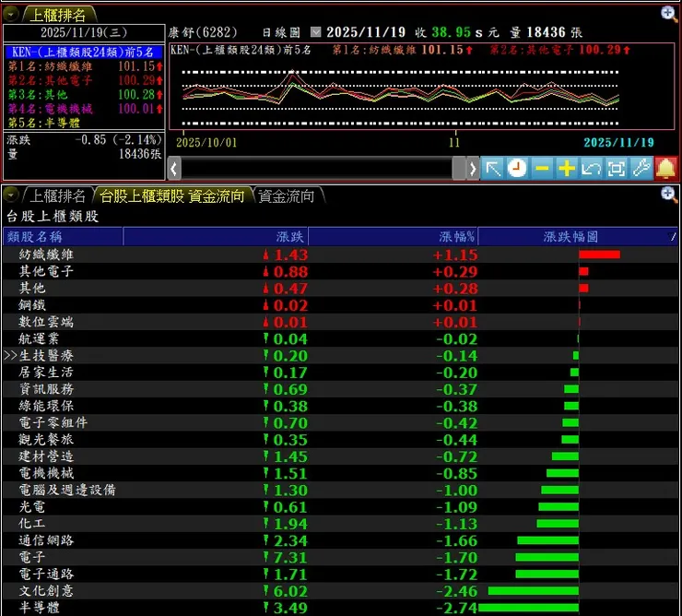Select 第5名:半導體 in the ranking list

(x=85, y=123)
